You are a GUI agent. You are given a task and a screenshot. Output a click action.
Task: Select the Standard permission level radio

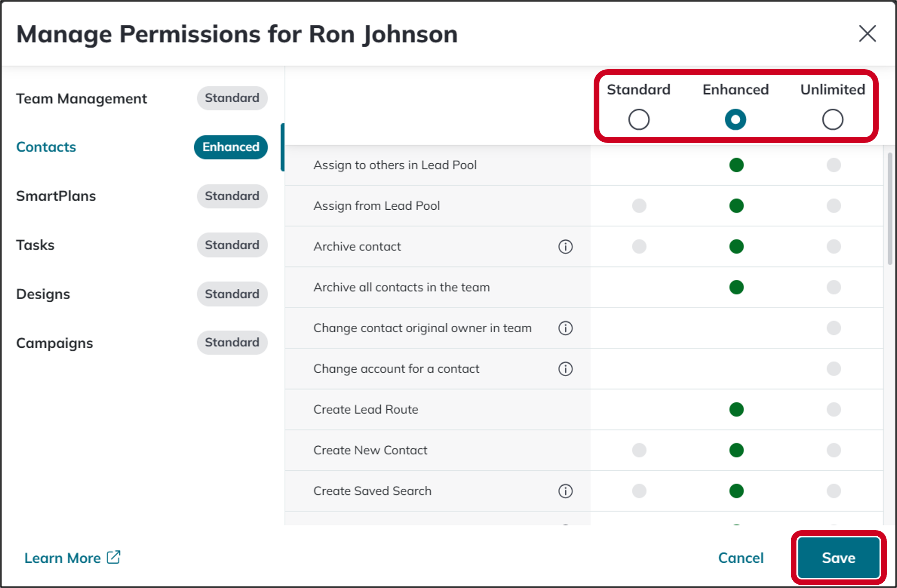click(x=638, y=119)
